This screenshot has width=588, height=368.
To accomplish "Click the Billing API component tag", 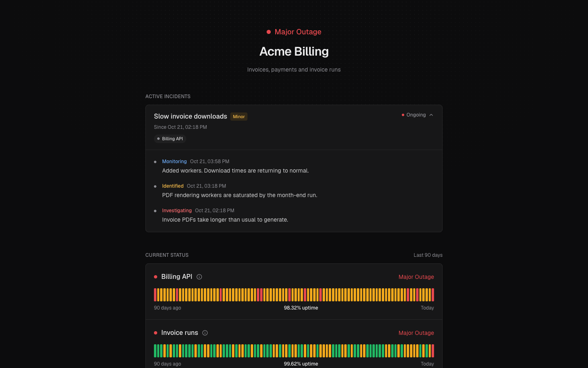I will pos(170,139).
